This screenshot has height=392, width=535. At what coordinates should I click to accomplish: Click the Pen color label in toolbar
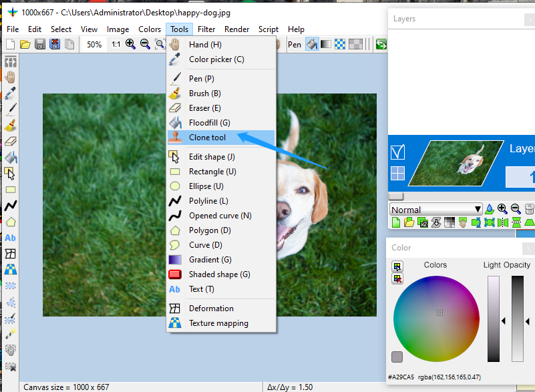[x=295, y=45]
